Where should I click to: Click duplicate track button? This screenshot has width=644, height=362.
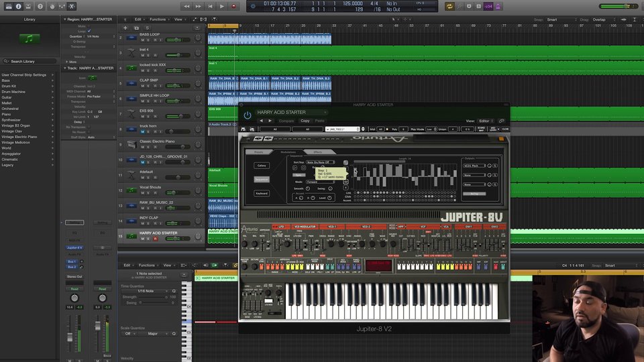136,28
